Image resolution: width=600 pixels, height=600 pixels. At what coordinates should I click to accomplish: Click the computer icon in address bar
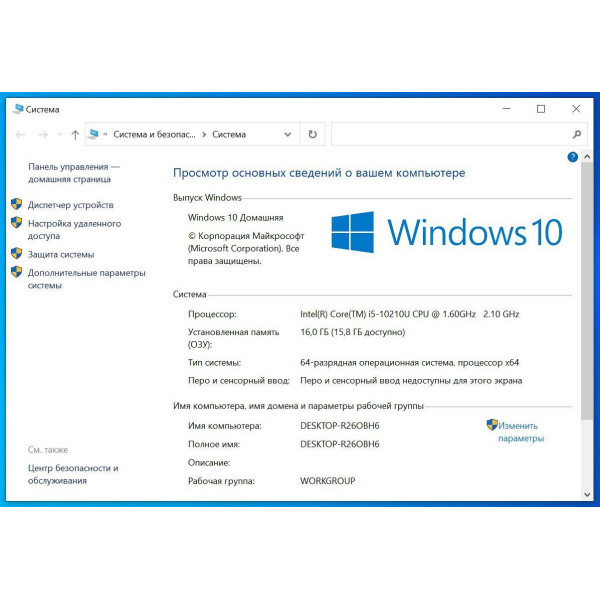point(93,134)
